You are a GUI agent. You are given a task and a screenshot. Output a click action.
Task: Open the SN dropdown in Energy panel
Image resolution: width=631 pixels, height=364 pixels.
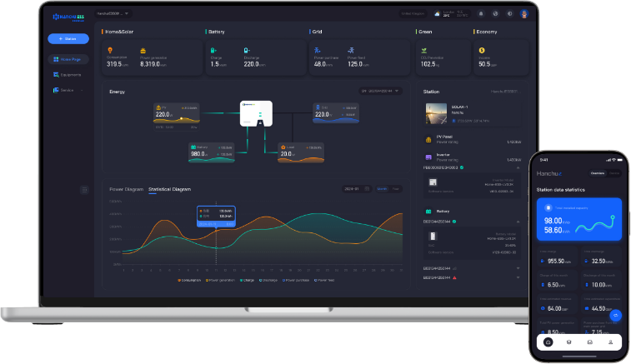380,91
